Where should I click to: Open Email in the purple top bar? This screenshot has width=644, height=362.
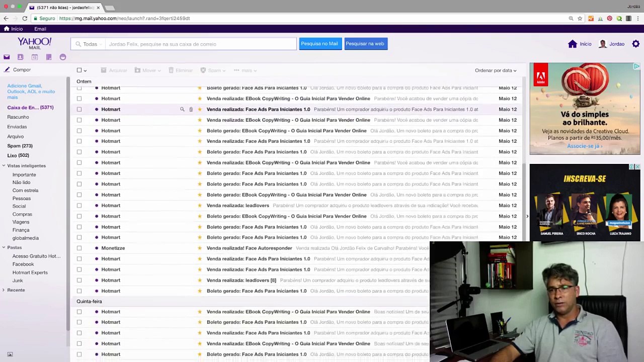pos(40,29)
